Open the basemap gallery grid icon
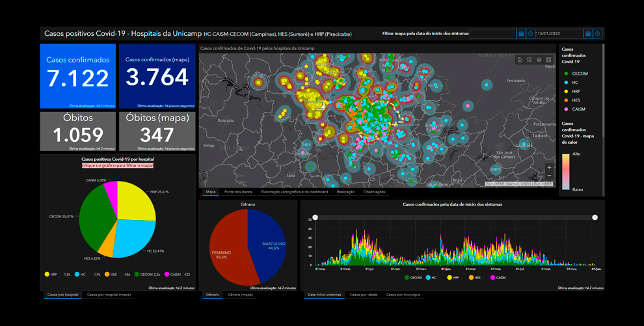644x326 pixels. (x=549, y=60)
